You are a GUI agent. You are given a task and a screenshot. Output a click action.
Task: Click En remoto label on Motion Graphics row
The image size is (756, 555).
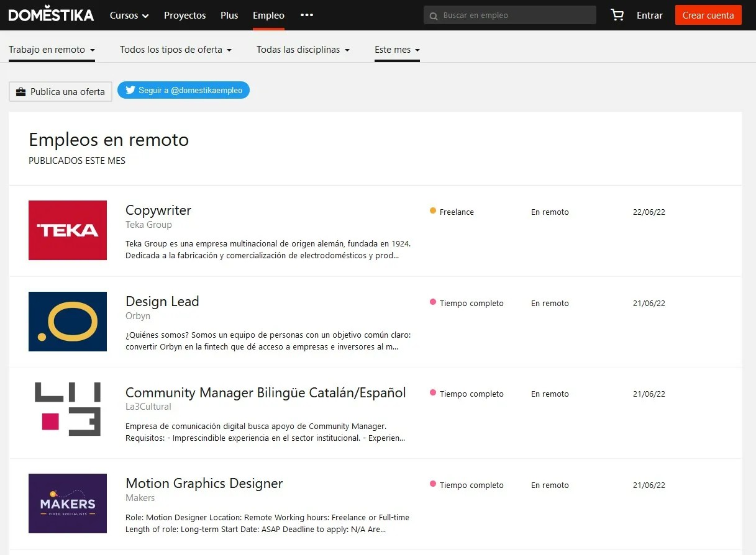tap(550, 485)
